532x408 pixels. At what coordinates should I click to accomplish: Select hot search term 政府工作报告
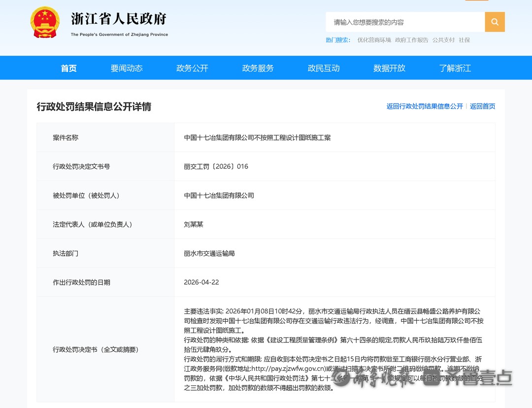click(x=411, y=40)
